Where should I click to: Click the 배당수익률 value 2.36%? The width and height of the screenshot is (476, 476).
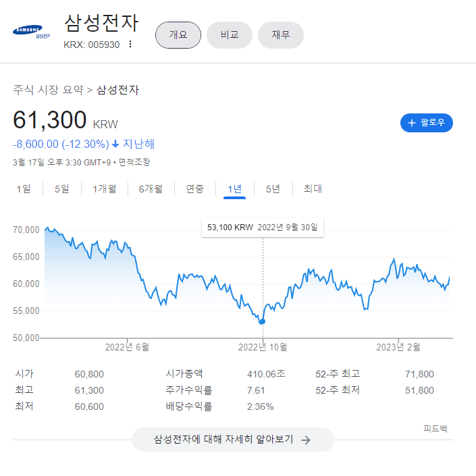point(260,406)
